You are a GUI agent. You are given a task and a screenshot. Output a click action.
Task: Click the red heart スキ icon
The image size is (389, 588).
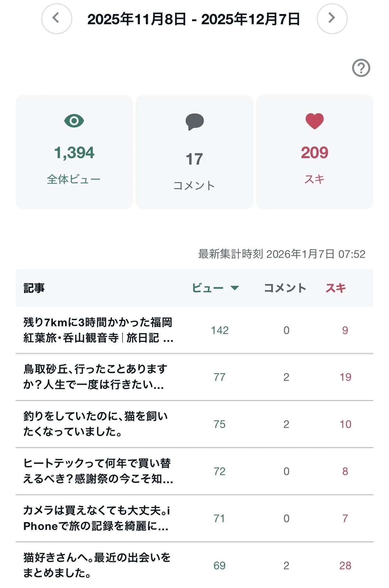click(x=315, y=121)
